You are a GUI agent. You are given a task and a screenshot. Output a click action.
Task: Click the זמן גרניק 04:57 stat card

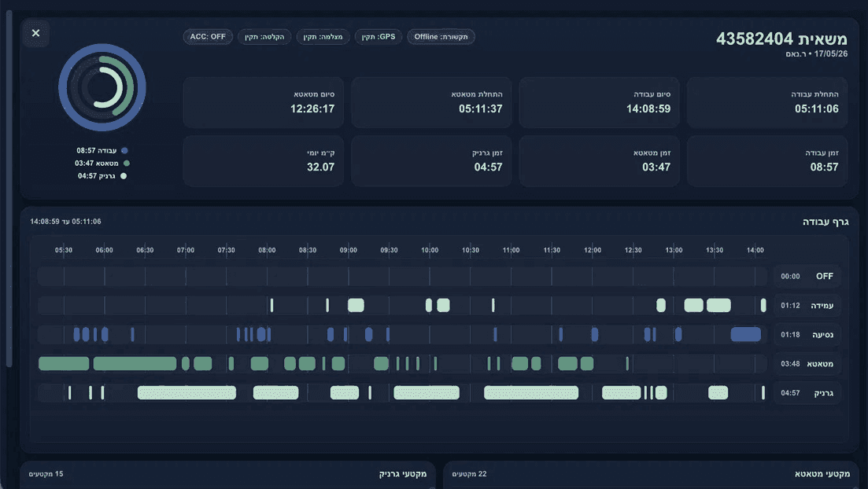(x=431, y=161)
